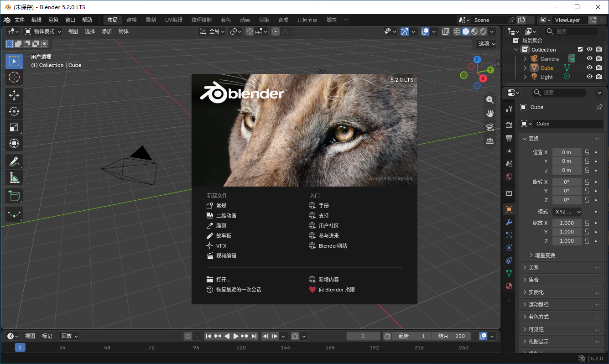This screenshot has height=364, width=609.
Task: Select the Measure tool
Action: tap(14, 177)
